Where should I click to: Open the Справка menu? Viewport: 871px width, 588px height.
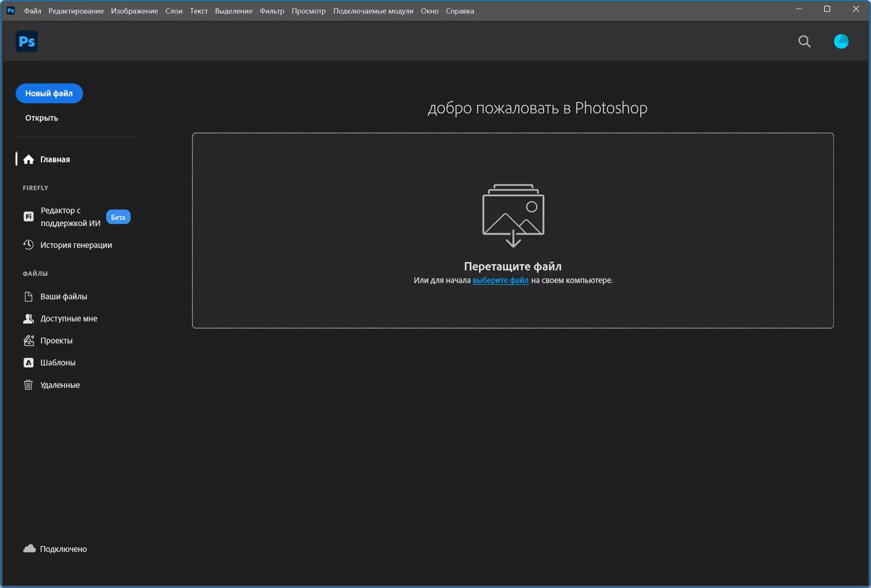[460, 11]
